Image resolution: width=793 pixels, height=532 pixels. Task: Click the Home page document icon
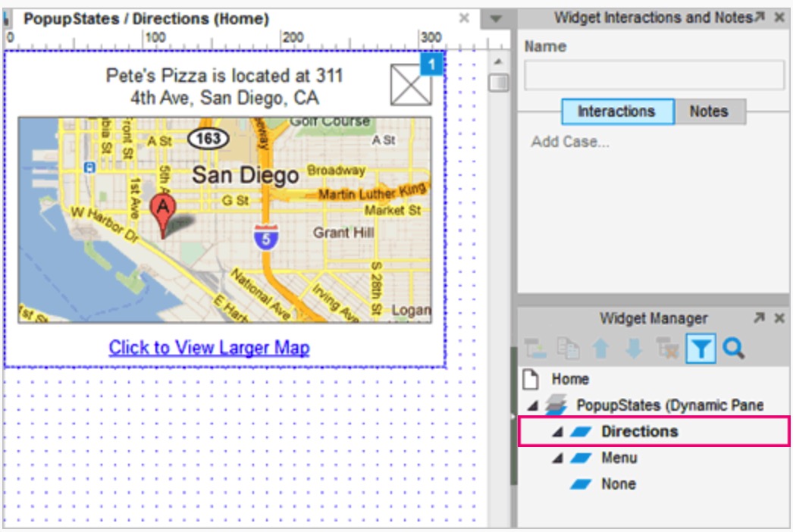click(531, 379)
